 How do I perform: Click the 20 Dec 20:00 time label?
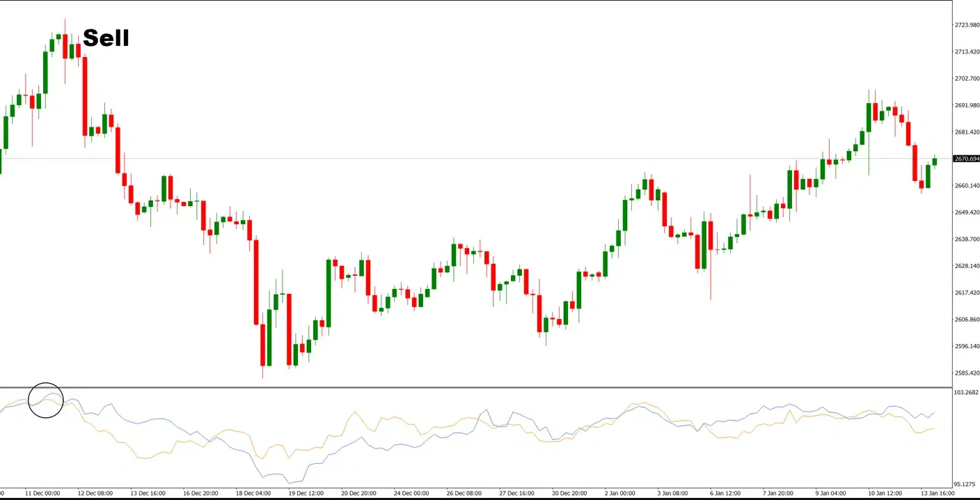(358, 493)
